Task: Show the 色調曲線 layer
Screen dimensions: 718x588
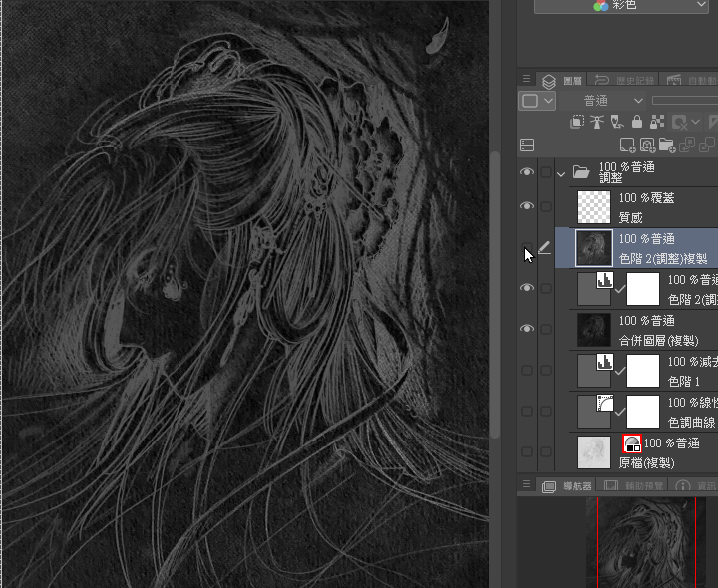Action: click(x=527, y=411)
